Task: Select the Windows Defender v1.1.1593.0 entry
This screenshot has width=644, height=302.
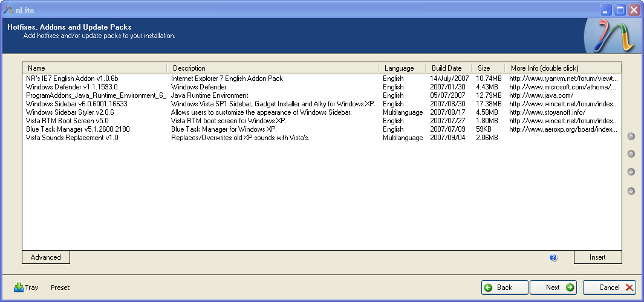Action: pyautogui.click(x=72, y=87)
